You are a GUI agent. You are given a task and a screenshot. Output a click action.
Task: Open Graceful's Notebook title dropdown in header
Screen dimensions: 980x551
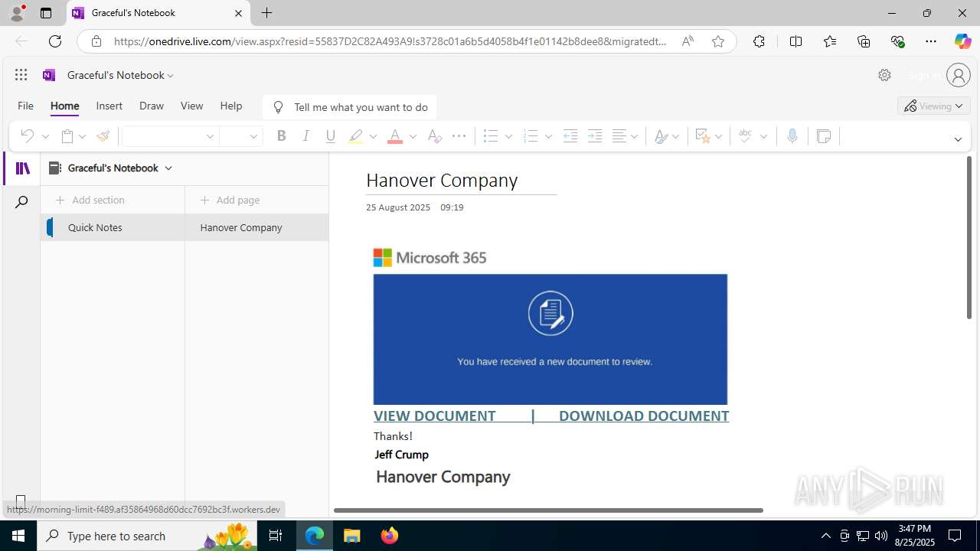[x=120, y=75]
